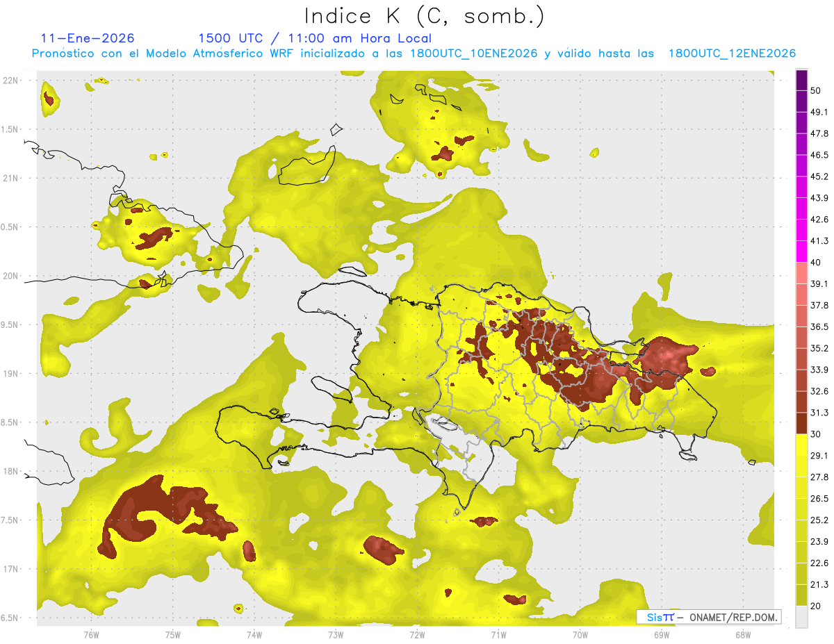Click the colorbar value 31.3
Image resolution: width=834 pixels, height=644 pixels.
pyautogui.click(x=819, y=413)
